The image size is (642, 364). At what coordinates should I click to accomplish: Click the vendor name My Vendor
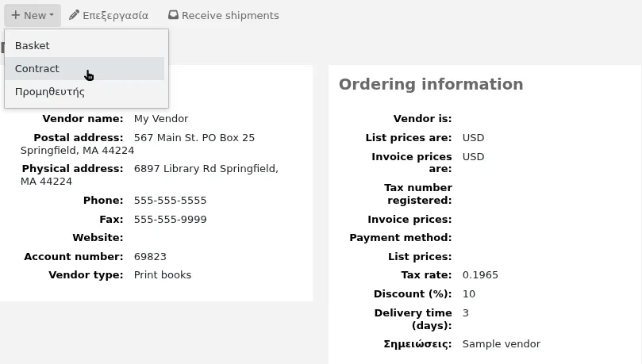(161, 119)
